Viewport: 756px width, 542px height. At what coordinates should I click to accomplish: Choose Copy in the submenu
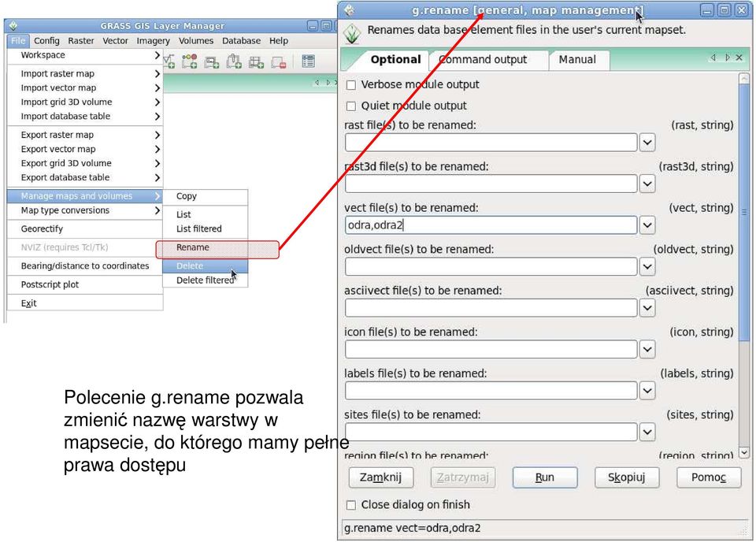click(x=206, y=196)
